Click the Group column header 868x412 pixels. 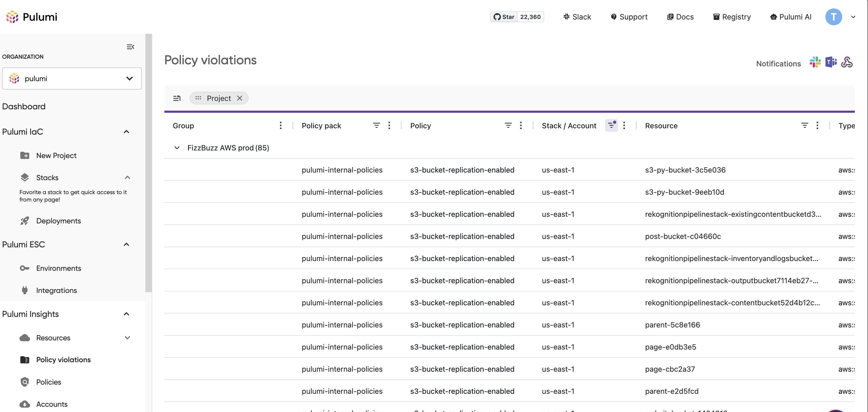(x=183, y=125)
